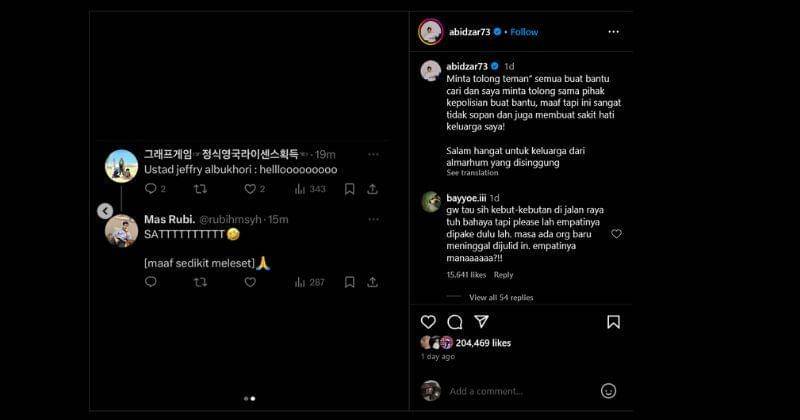Click the 1 day ago timestamp

click(438, 356)
